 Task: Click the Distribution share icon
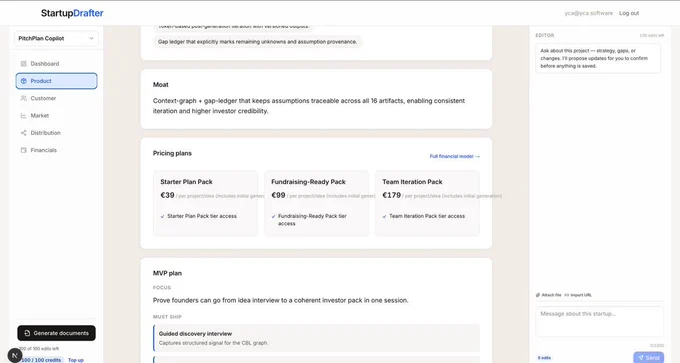(x=23, y=133)
